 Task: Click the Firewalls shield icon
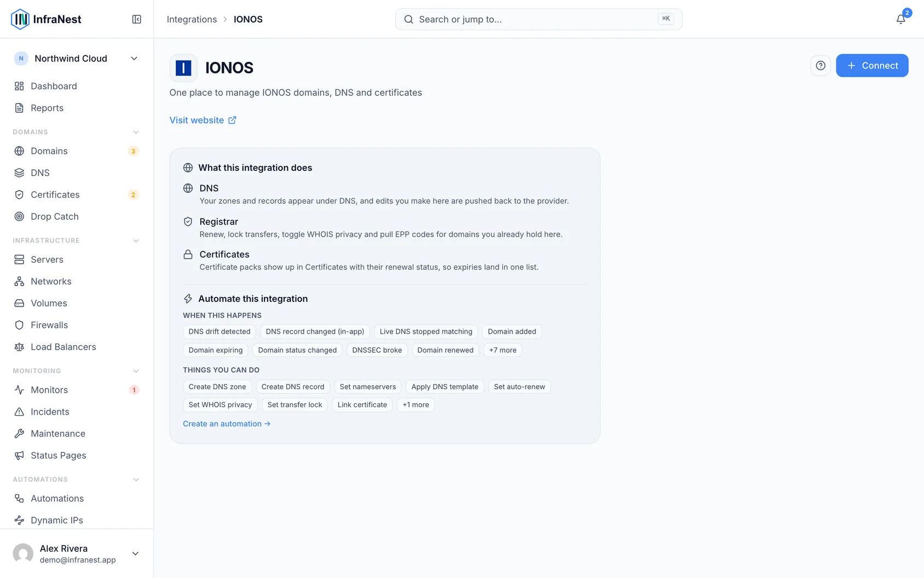19,325
